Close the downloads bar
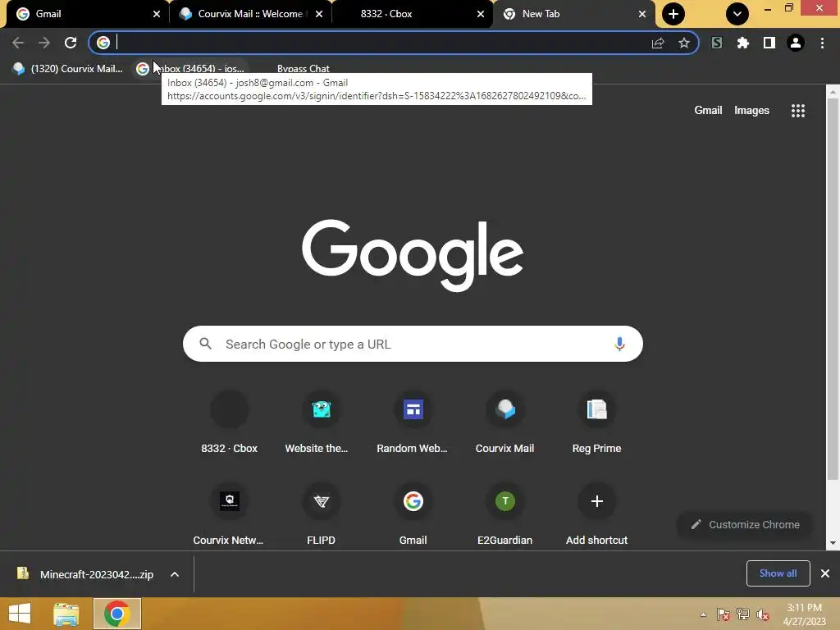 coord(825,573)
